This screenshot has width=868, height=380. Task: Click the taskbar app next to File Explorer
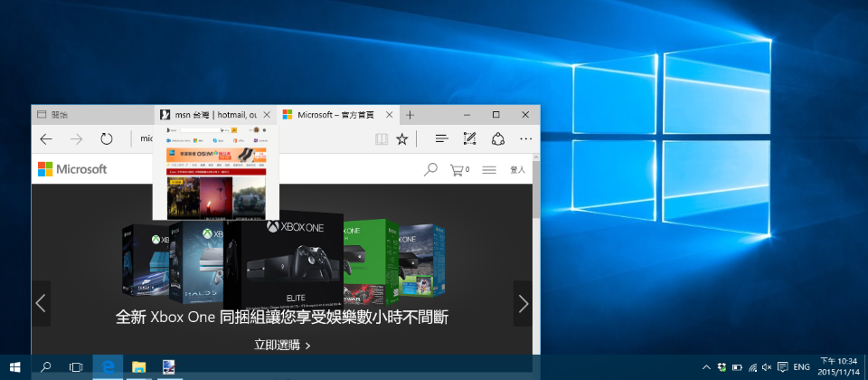169,366
